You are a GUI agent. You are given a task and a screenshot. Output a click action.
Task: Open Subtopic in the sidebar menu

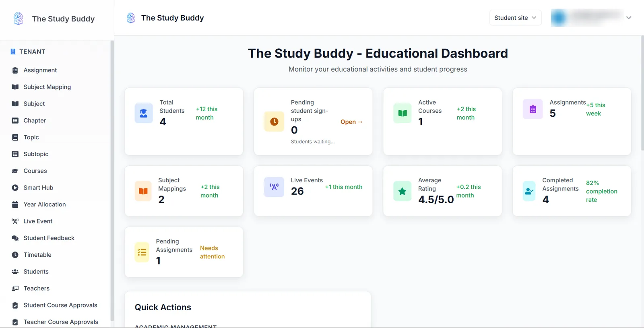tap(55, 154)
